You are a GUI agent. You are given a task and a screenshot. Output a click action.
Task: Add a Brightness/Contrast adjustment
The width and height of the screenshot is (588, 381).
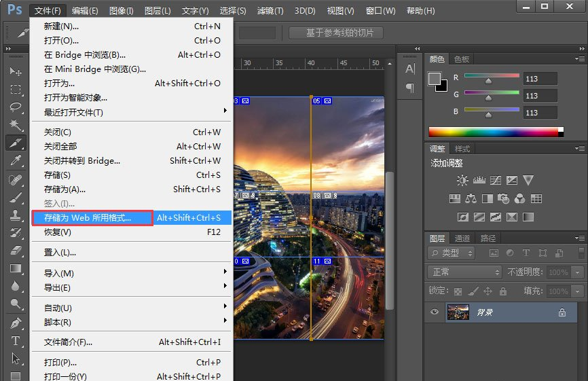[x=462, y=180]
